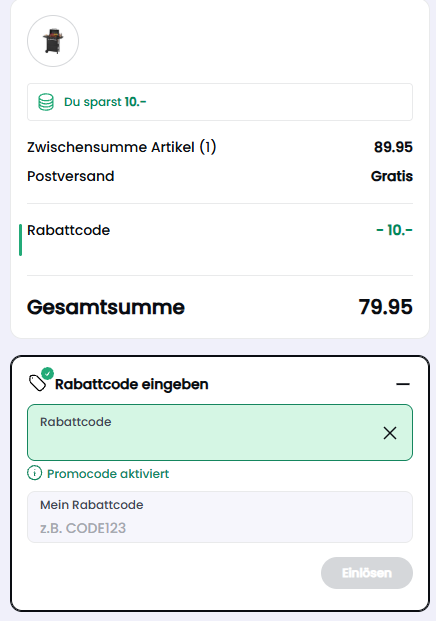This screenshot has width=436, height=621.
Task: Collapse Rabattcode eingeben with minus icon
Action: [403, 384]
